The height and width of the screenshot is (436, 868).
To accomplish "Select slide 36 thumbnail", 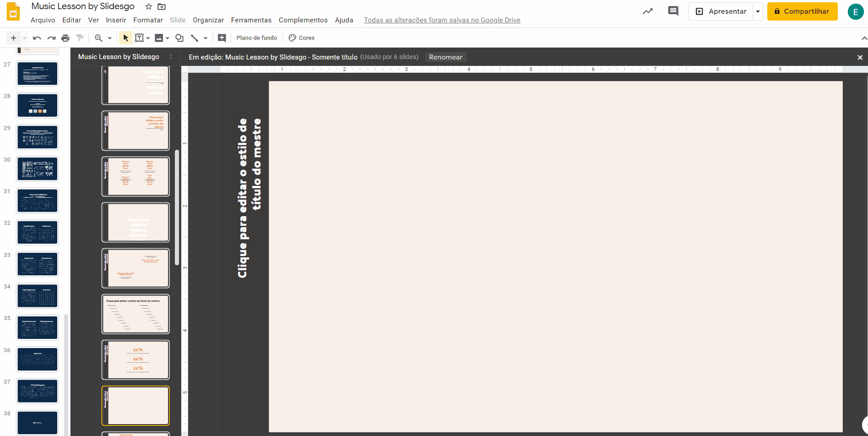I will click(x=38, y=360).
